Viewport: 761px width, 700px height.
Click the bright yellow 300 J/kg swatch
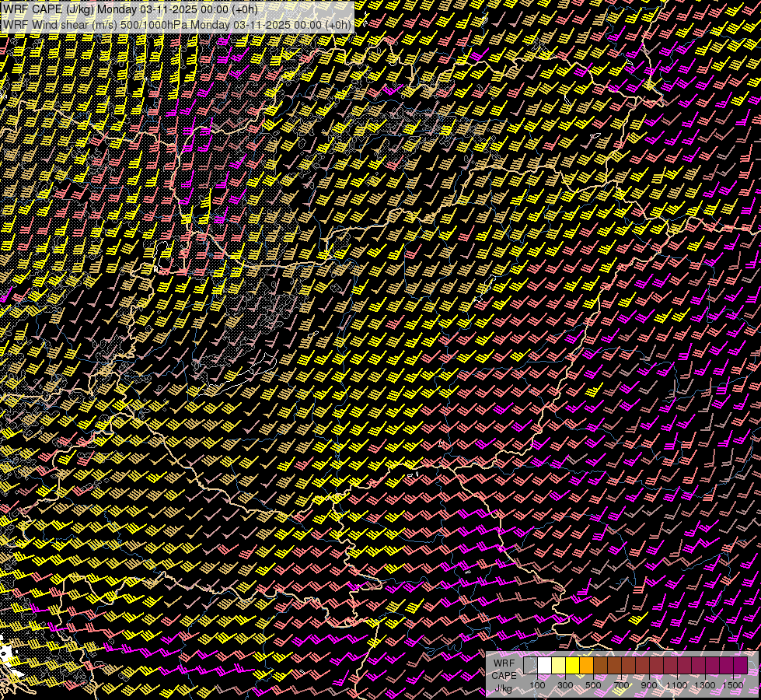[573, 665]
